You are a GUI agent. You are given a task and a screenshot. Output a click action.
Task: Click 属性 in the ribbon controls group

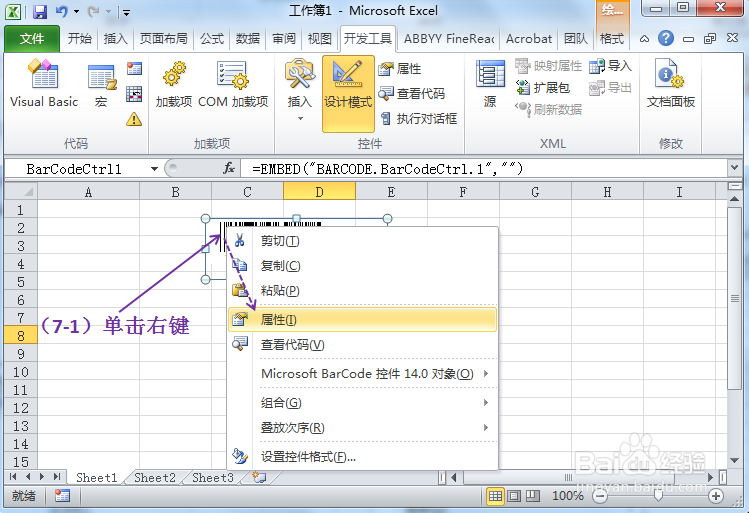pyautogui.click(x=400, y=69)
